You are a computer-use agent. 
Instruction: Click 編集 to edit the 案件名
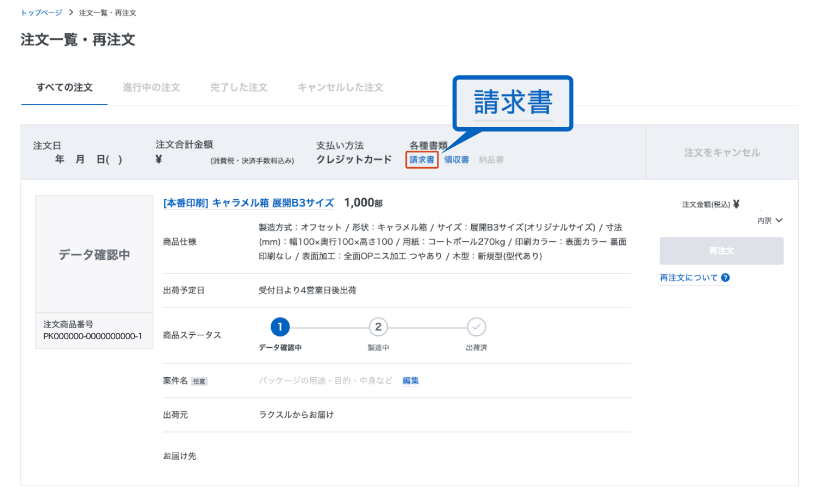pyautogui.click(x=411, y=381)
